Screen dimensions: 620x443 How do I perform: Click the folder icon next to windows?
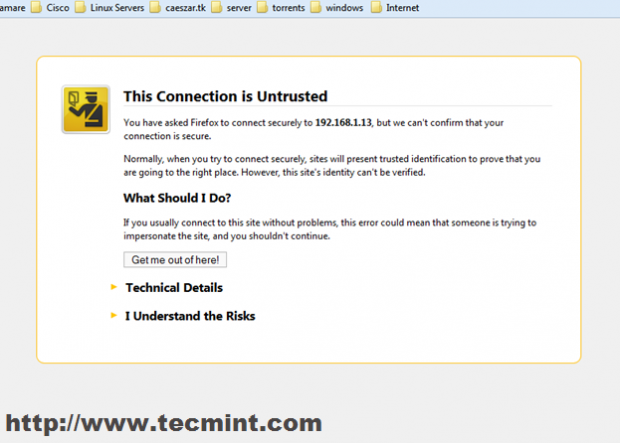point(316,7)
